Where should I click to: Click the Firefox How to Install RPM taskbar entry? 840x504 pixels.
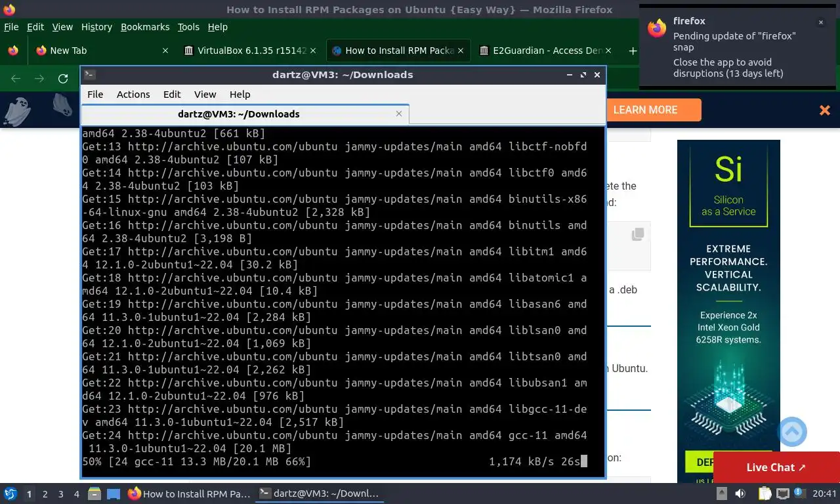click(x=189, y=493)
